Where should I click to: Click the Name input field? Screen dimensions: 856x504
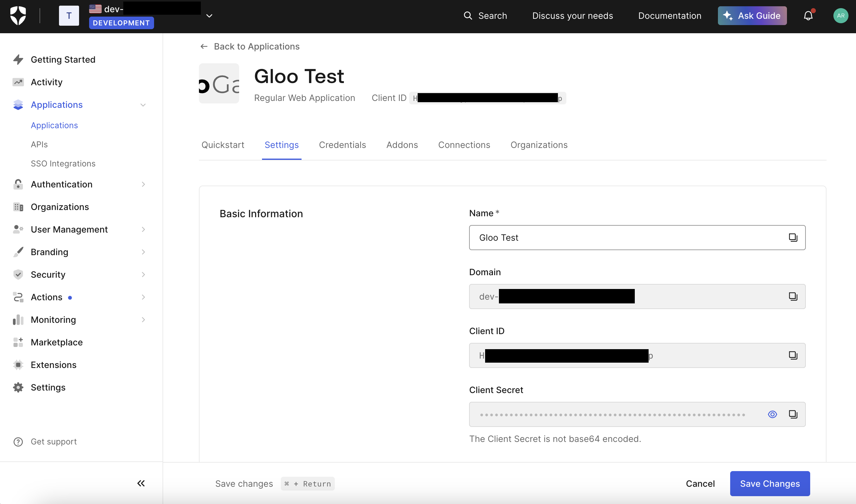(x=637, y=237)
